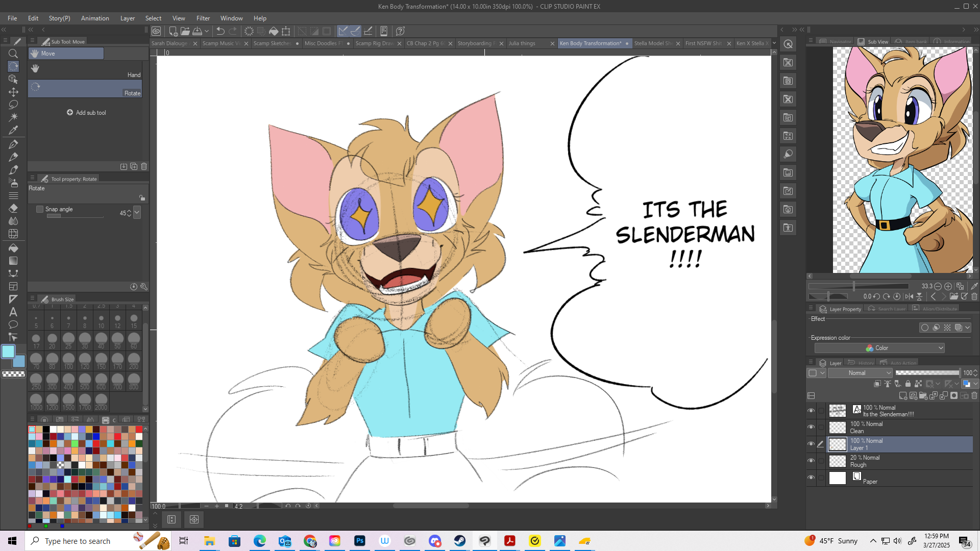Switch to the Stella Model Sheet tab
Screen dimensions: 980x551
[x=653, y=43]
